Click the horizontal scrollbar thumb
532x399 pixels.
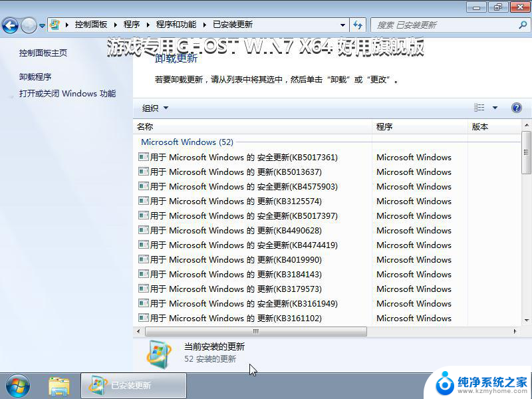pyautogui.click(x=256, y=331)
